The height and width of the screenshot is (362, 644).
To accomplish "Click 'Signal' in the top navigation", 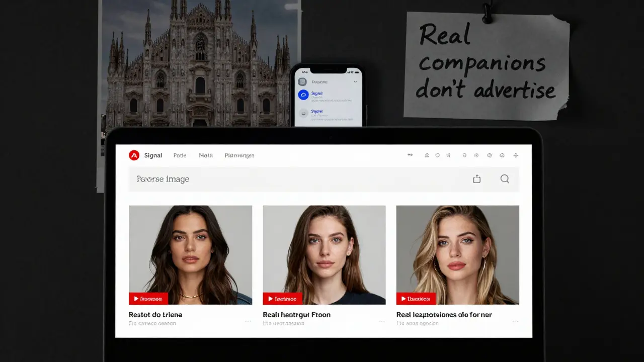I will tap(153, 155).
